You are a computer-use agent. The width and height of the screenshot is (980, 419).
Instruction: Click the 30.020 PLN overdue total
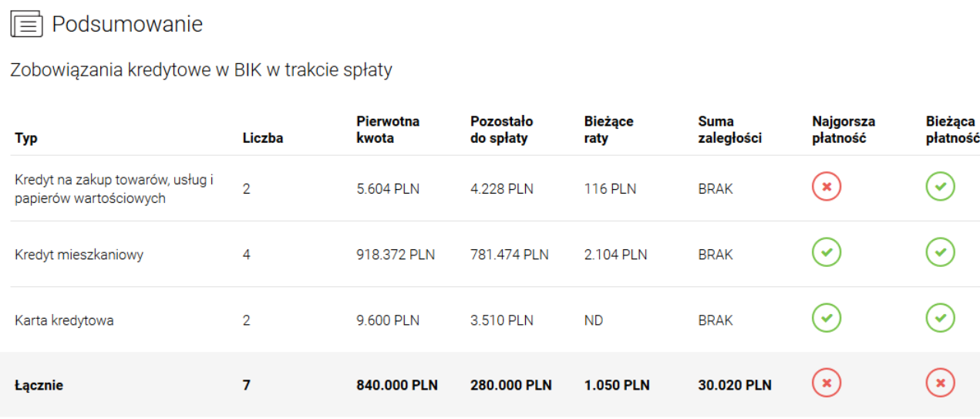[735, 385]
